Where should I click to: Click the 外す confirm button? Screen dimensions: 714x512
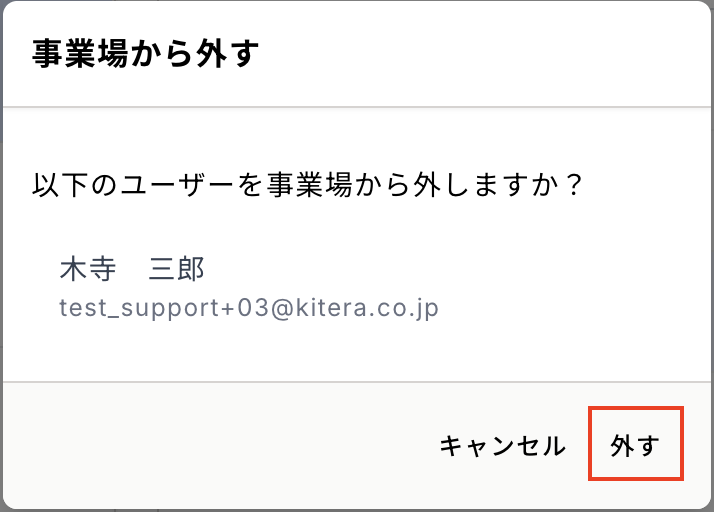pos(635,445)
